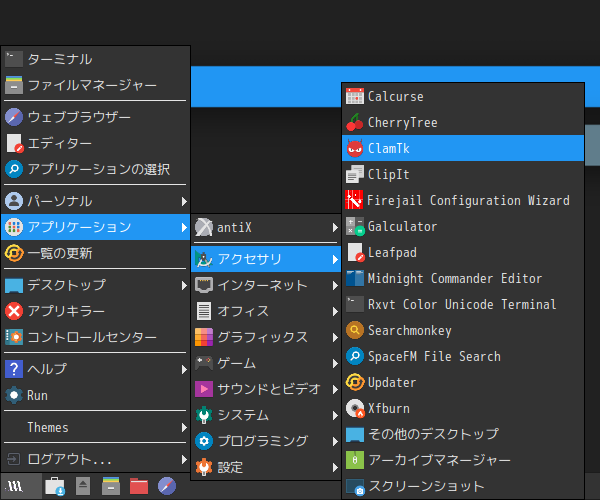The image size is (600, 500).
Task: Expand the パーソナル submenu arrow
Action: [x=184, y=202]
